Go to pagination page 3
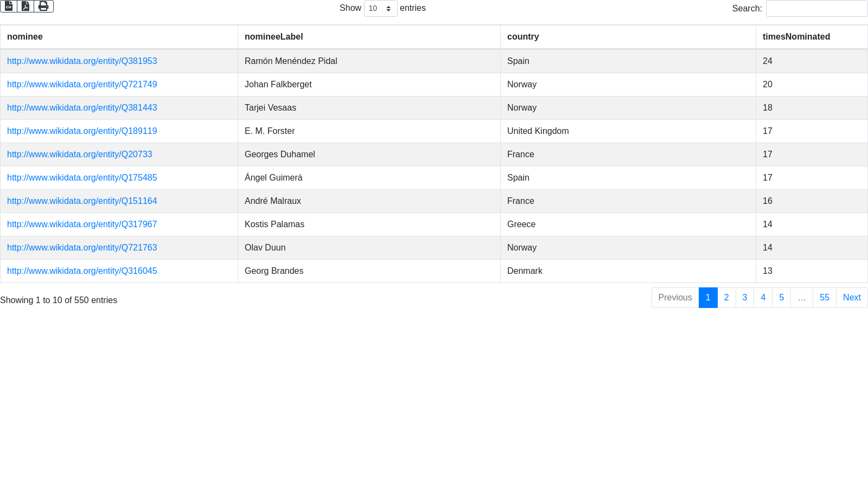Viewport: 868px width, 488px height. click(x=745, y=298)
